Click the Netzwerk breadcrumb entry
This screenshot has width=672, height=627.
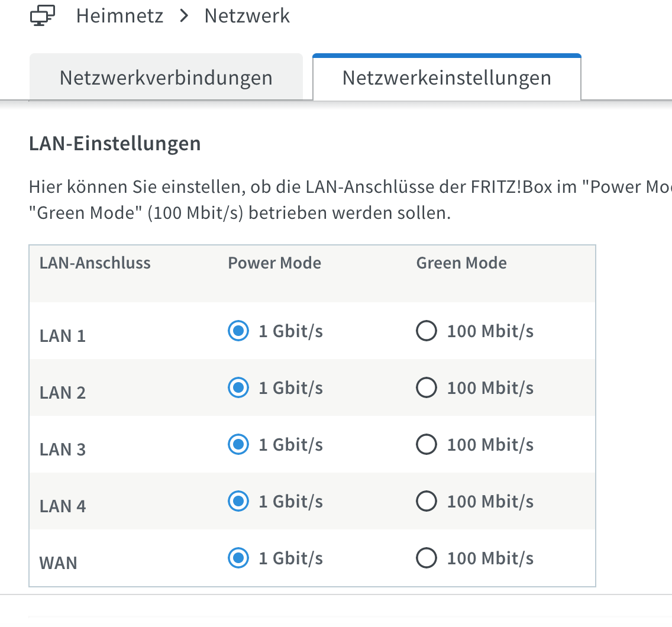[247, 15]
